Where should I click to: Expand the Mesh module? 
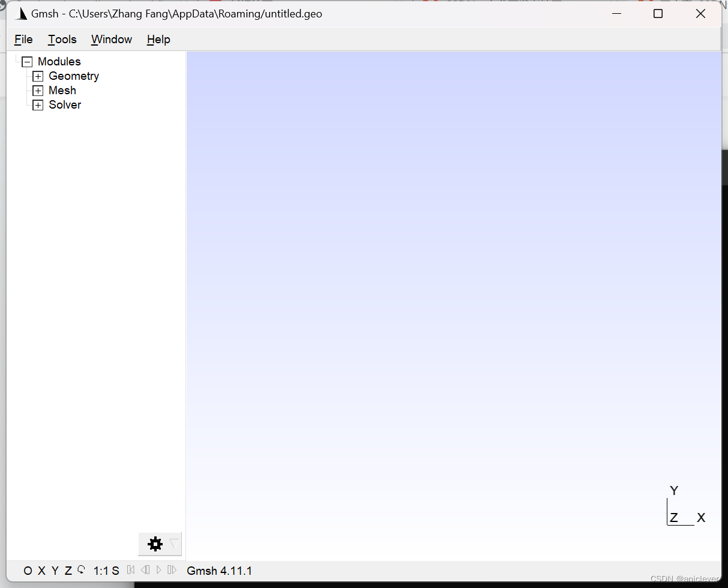38,91
